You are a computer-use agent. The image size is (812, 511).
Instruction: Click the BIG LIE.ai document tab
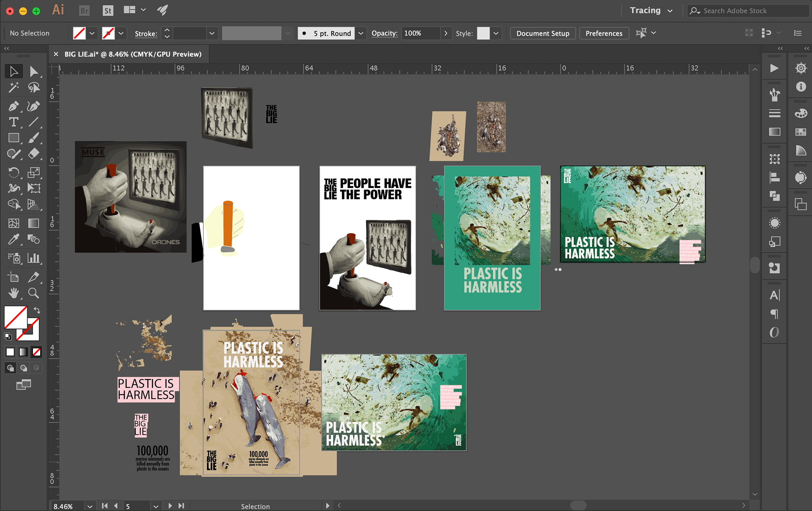132,54
